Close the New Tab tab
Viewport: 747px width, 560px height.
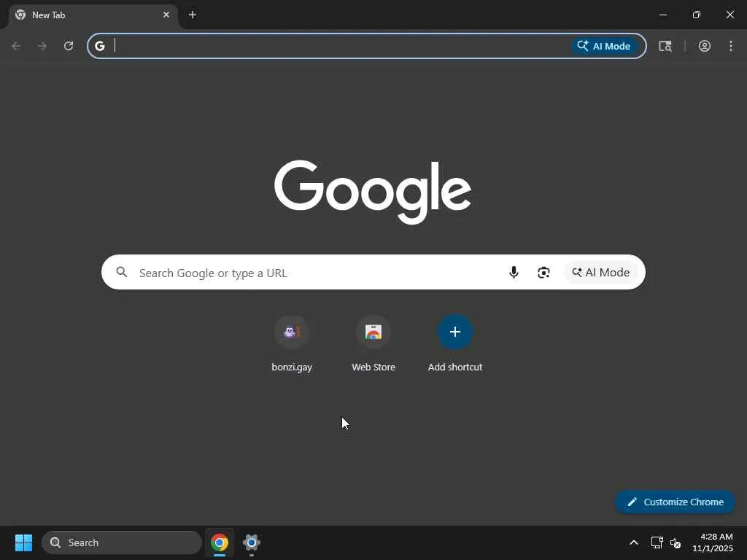[x=166, y=15]
